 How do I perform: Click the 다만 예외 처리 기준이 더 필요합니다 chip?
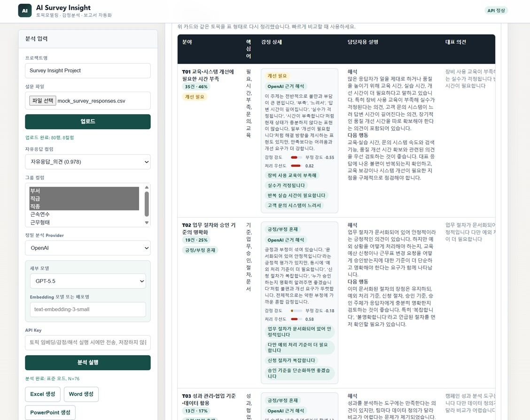pyautogui.click(x=299, y=347)
